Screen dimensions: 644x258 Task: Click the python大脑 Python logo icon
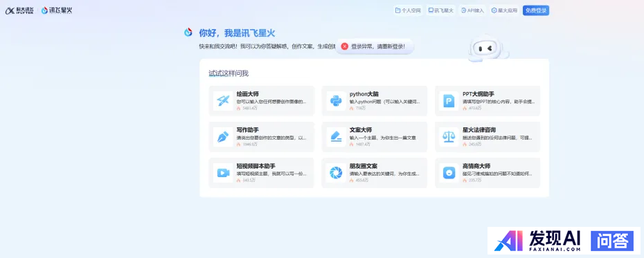tap(337, 101)
